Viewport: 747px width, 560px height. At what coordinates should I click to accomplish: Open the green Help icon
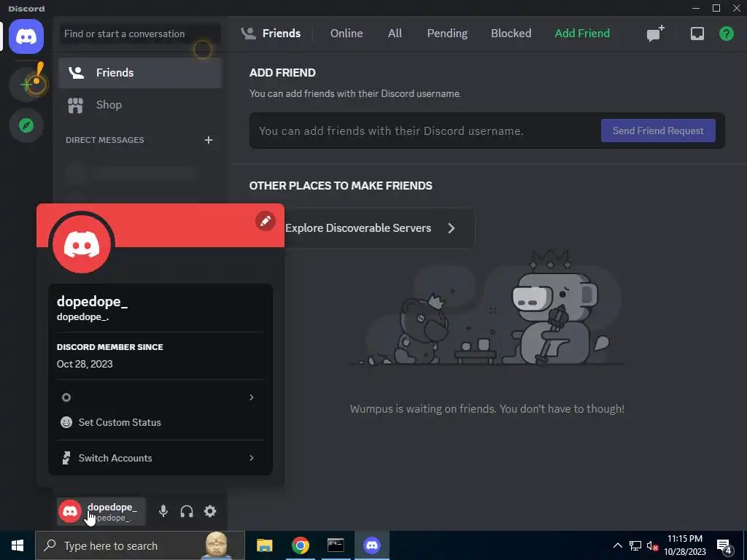(726, 34)
